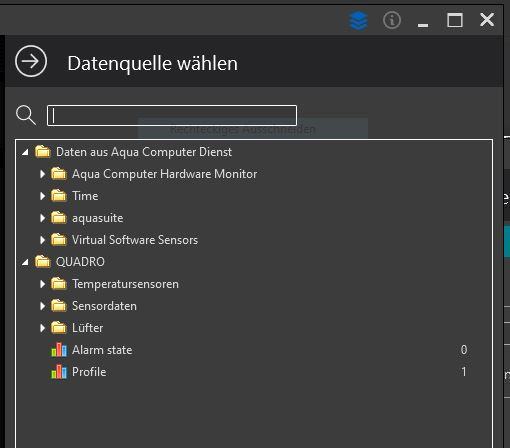Click the Time folder icon
Image resolution: width=510 pixels, height=448 pixels.
pos(59,196)
